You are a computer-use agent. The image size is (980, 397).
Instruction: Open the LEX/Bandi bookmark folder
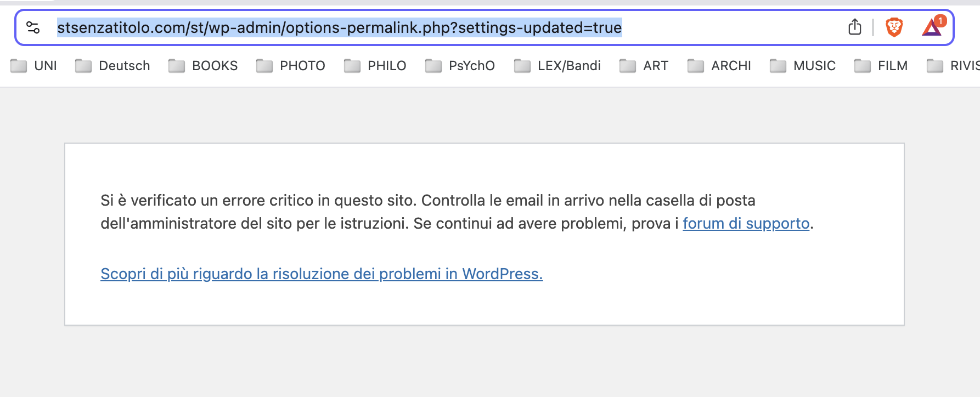[557, 66]
